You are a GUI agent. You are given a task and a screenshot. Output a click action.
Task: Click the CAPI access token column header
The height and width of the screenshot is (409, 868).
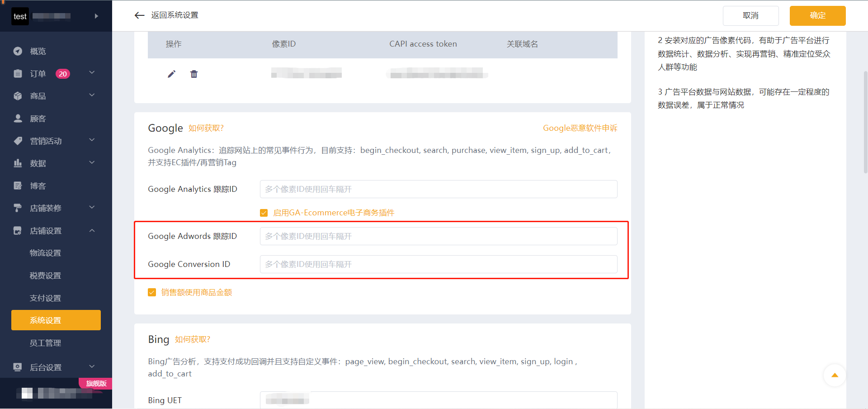423,44
